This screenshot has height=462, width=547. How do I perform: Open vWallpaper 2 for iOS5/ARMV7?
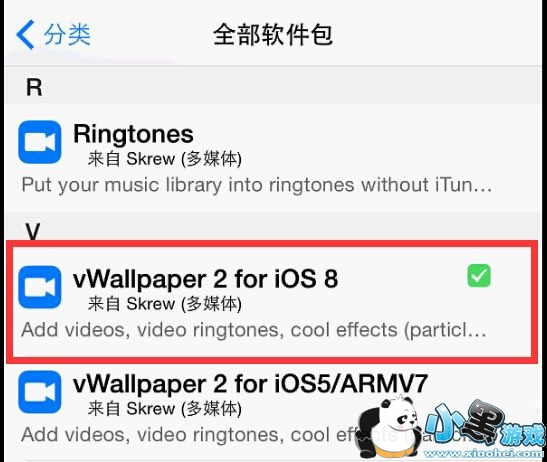tap(250, 384)
